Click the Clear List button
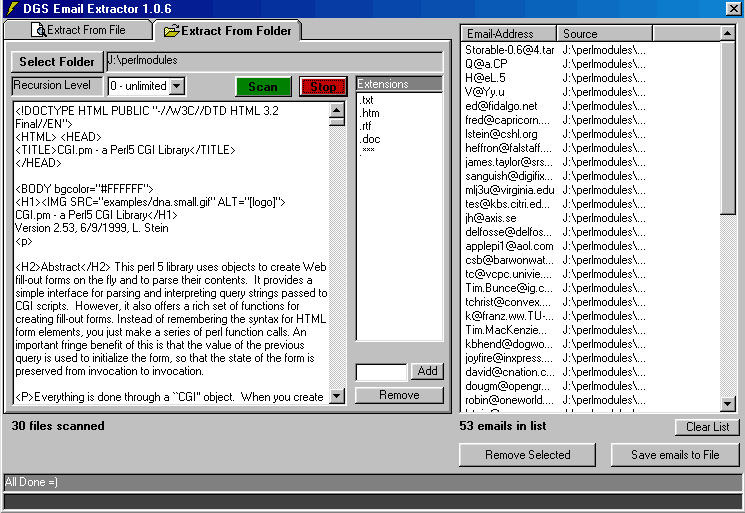This screenshot has width=745, height=513. click(707, 427)
